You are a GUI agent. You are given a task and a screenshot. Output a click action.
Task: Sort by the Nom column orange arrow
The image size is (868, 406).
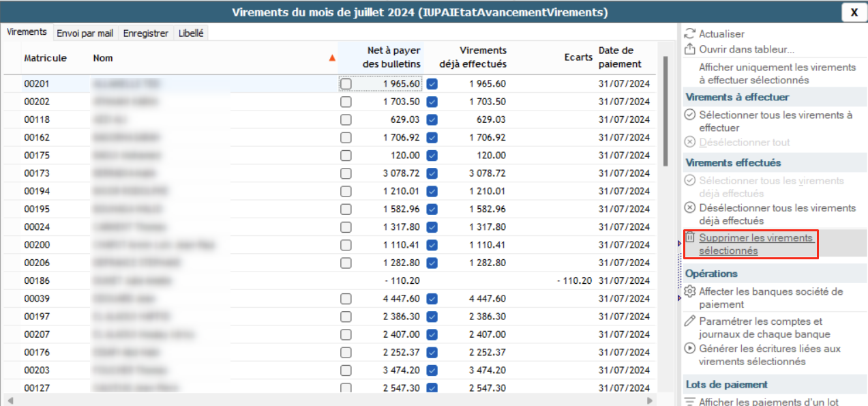pyautogui.click(x=332, y=59)
